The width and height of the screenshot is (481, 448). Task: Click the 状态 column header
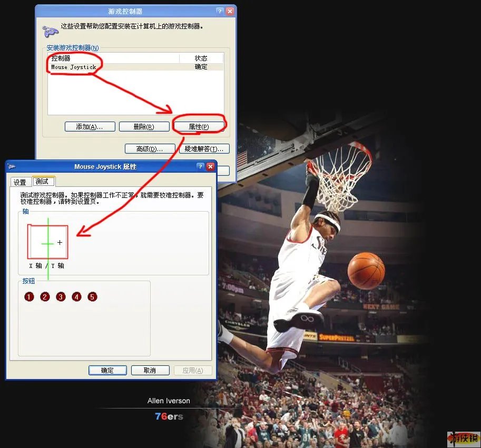pyautogui.click(x=201, y=58)
